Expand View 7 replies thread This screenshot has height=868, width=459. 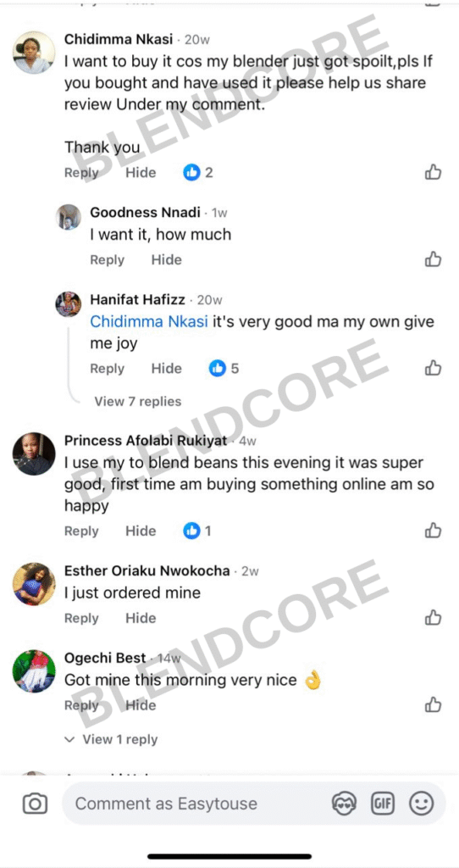[x=138, y=401]
